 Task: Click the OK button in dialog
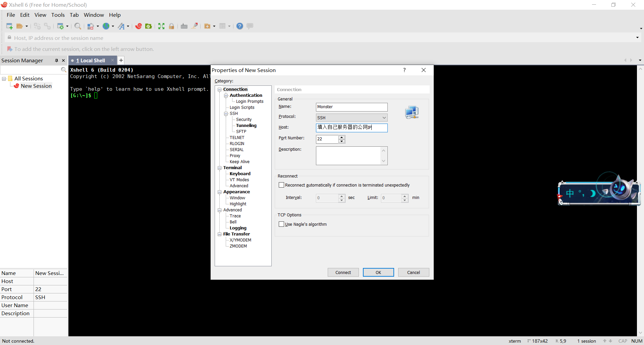[x=378, y=272]
